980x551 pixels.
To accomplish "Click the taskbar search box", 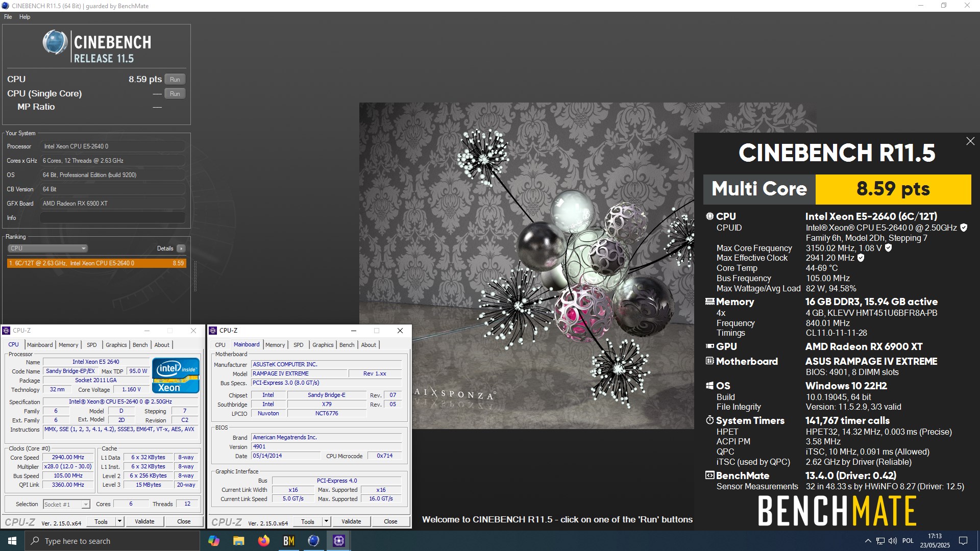I will click(112, 541).
